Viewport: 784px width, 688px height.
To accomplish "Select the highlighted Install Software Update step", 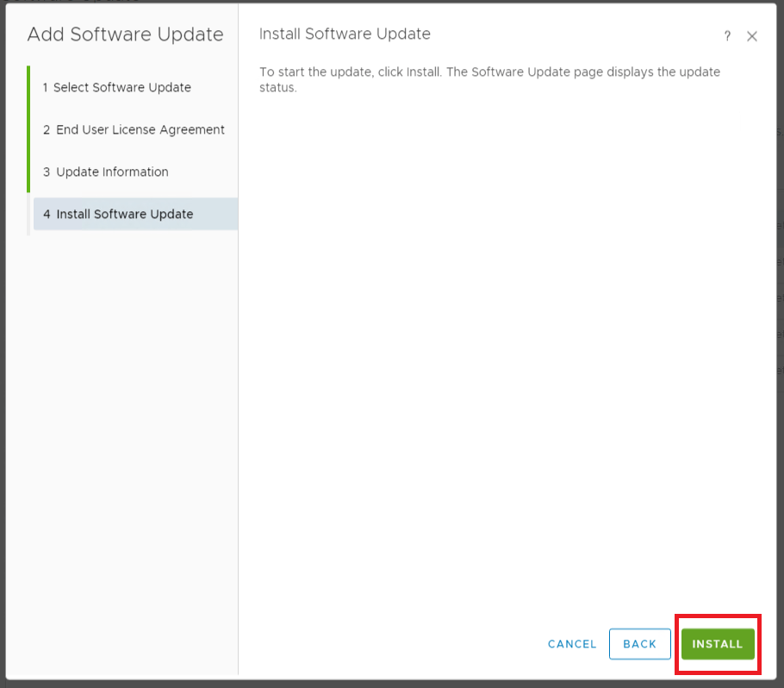I will coord(124,214).
